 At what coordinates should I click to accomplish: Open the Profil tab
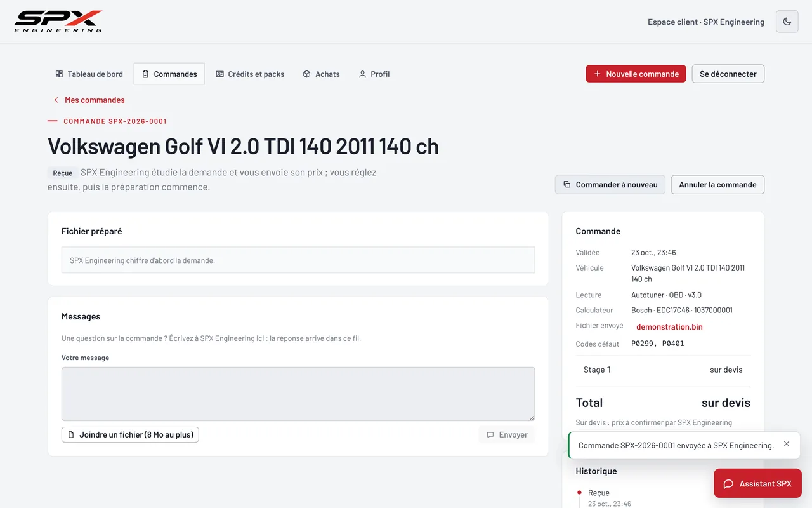click(374, 74)
